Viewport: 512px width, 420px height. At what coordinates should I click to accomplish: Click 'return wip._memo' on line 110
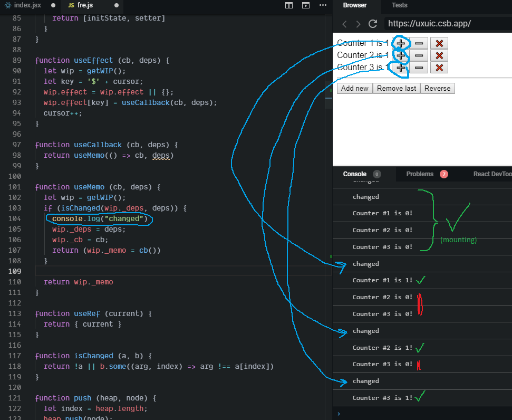[79, 282]
